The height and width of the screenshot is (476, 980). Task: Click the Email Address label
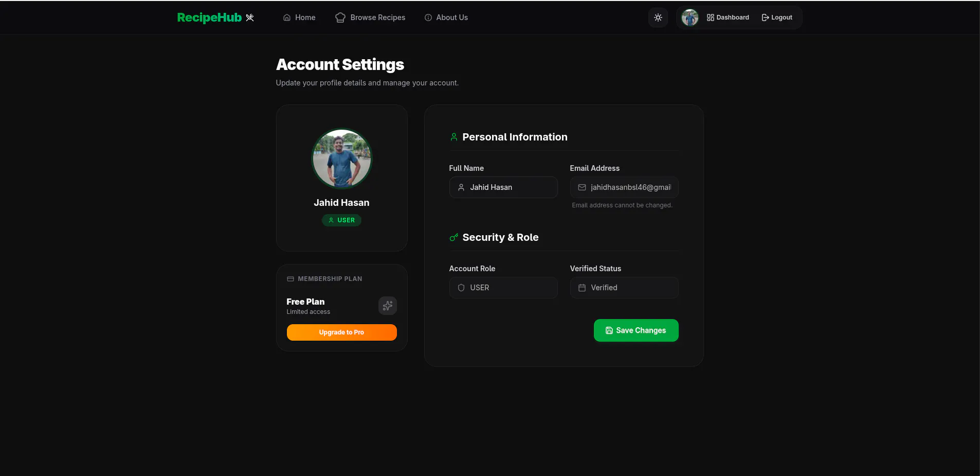(x=595, y=168)
